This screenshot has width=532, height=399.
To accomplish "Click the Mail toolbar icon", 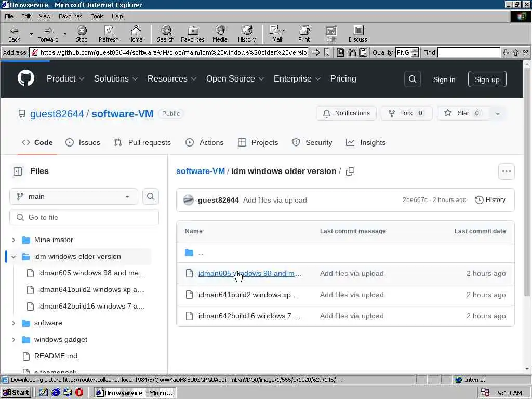I will [x=276, y=34].
